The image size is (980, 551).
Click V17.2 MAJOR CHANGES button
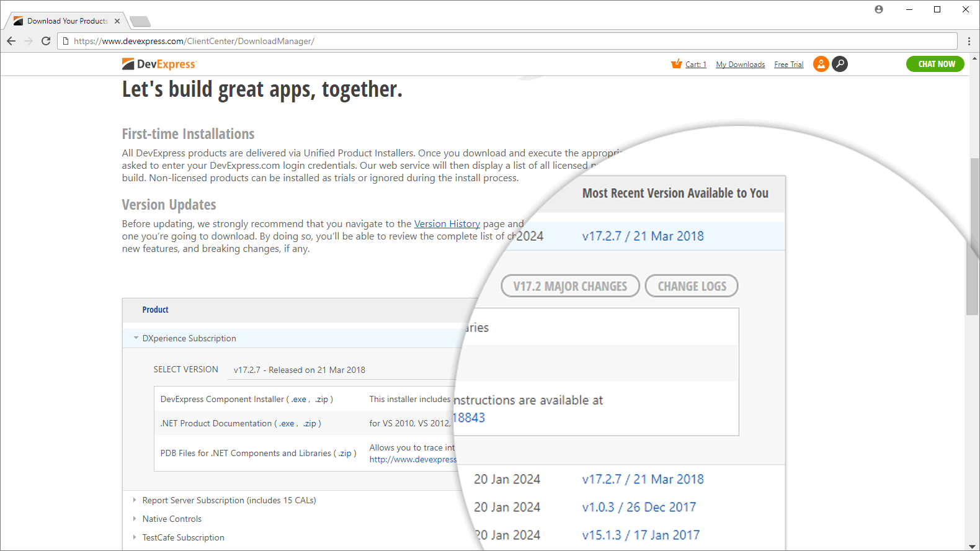click(x=570, y=286)
